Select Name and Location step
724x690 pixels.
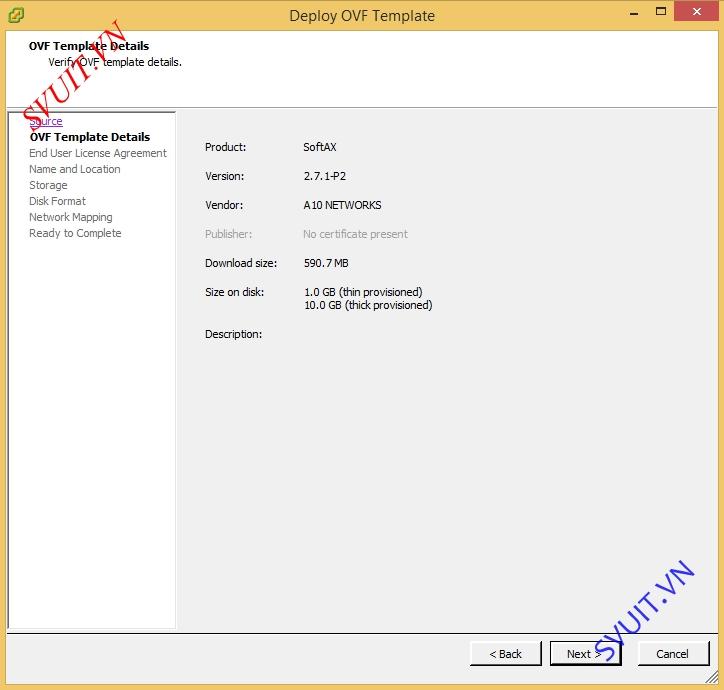coord(75,169)
